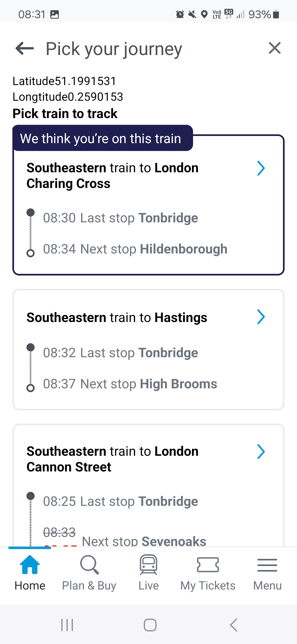Tap the Android system back chevron

tap(233, 625)
